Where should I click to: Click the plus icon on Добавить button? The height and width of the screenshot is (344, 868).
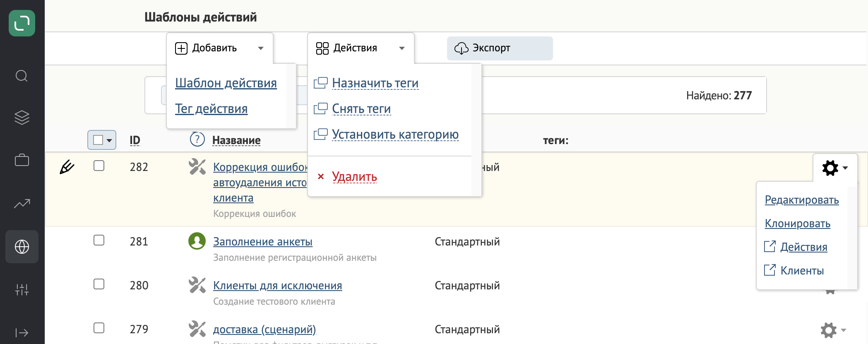pos(181,48)
